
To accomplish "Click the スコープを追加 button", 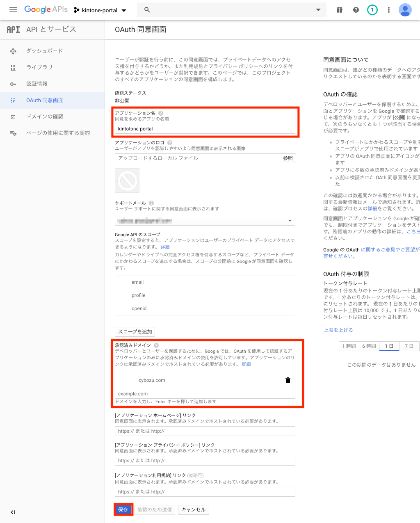I will (135, 331).
